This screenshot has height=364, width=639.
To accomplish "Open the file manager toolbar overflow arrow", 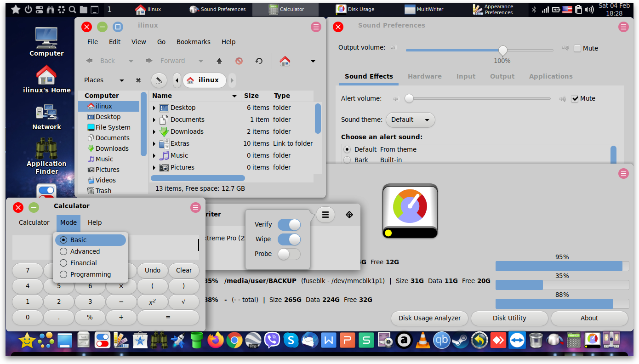I will coord(313,61).
